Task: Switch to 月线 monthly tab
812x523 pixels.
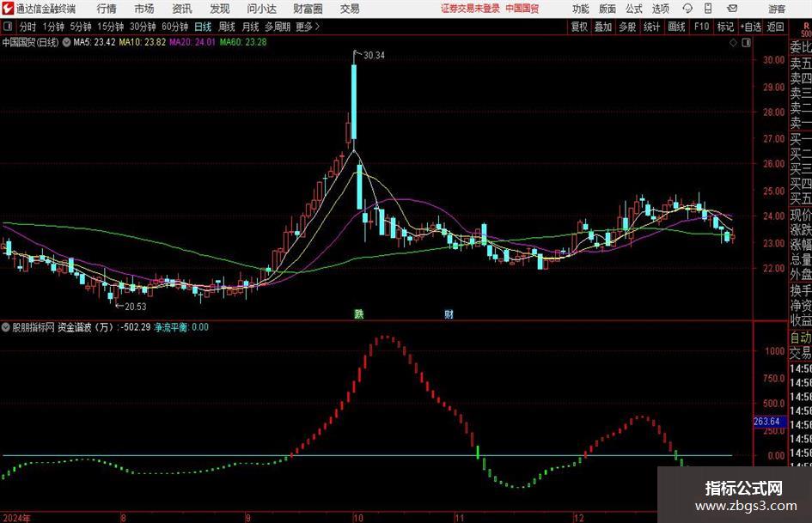Action: [250, 27]
